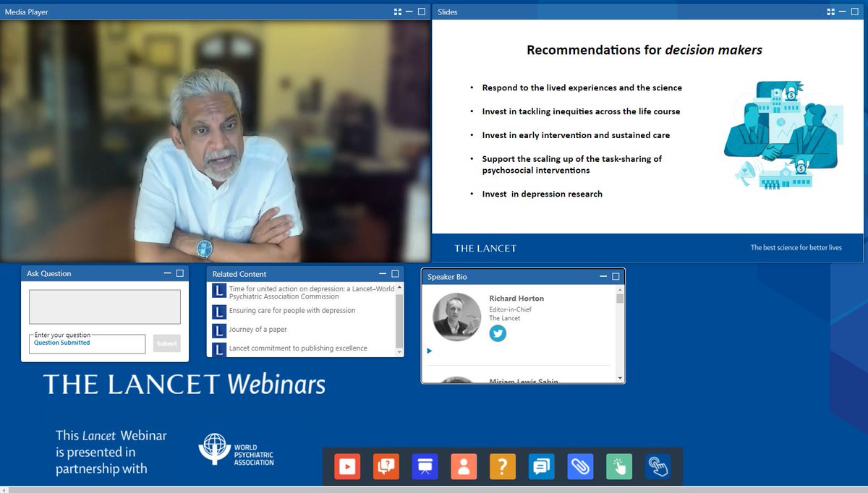The height and width of the screenshot is (493, 868).
Task: Maximize the Speaker Bio panel
Action: tap(616, 276)
